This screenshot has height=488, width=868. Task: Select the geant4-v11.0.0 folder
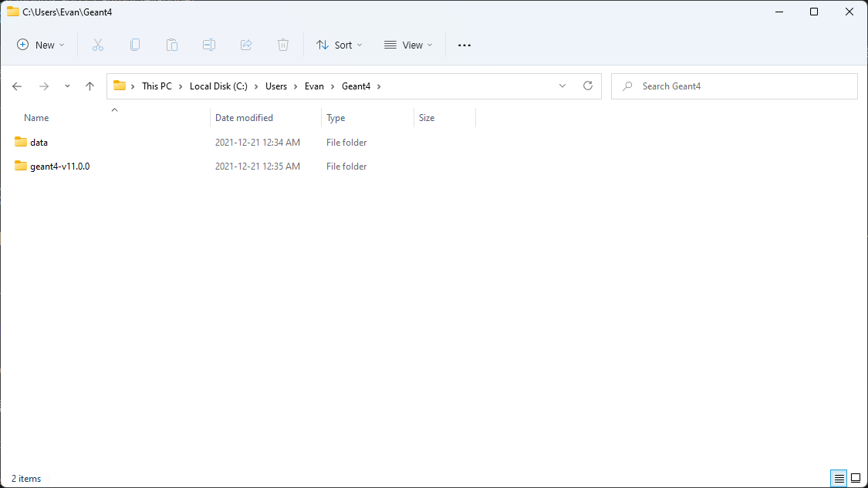[x=59, y=166]
